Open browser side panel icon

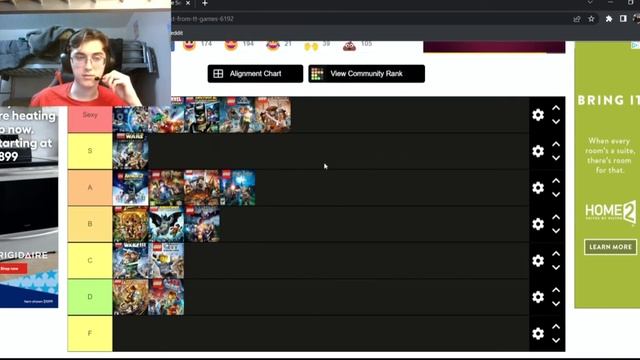(x=623, y=19)
